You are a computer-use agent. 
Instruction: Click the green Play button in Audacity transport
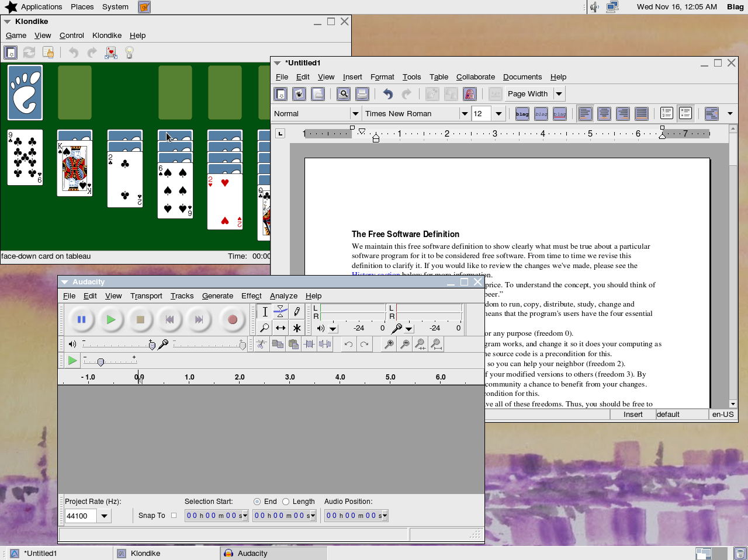point(110,319)
